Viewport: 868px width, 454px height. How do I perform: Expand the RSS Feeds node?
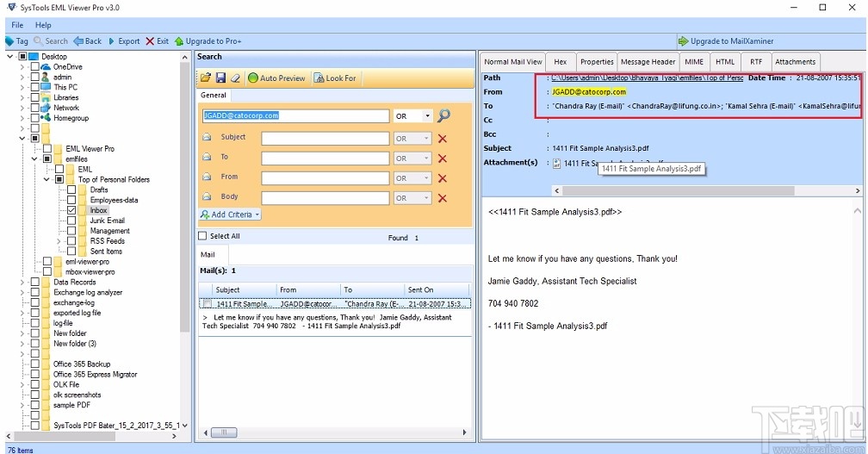point(59,241)
